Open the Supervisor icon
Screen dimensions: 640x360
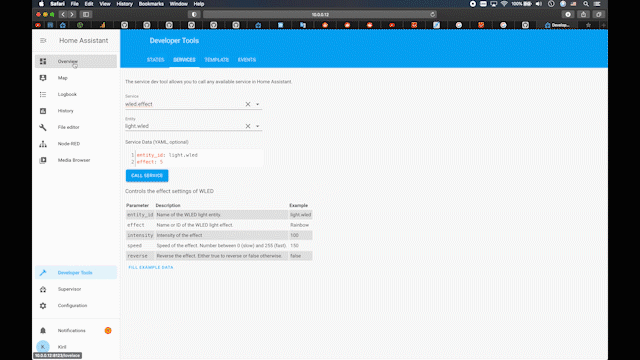click(x=43, y=289)
